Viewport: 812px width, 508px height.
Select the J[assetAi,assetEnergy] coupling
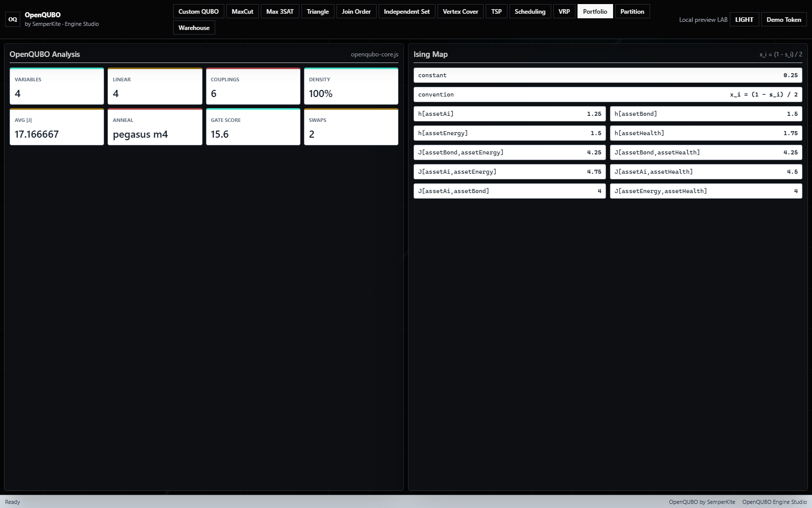pos(510,172)
